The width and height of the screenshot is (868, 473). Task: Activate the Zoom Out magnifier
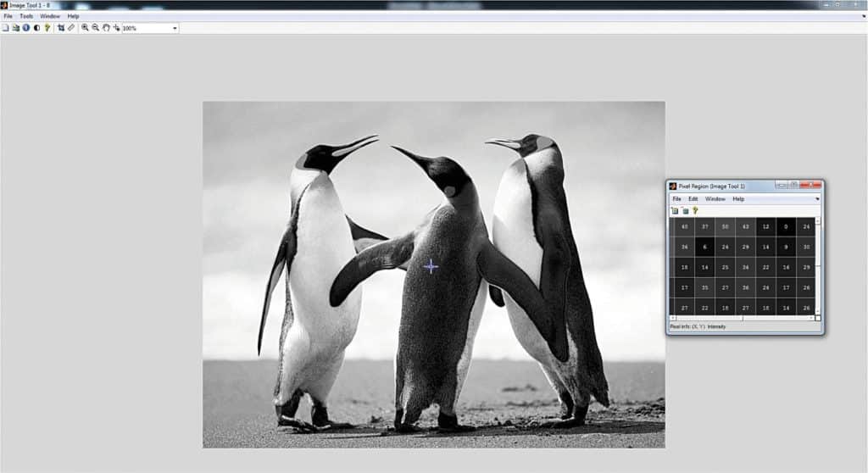tap(96, 28)
